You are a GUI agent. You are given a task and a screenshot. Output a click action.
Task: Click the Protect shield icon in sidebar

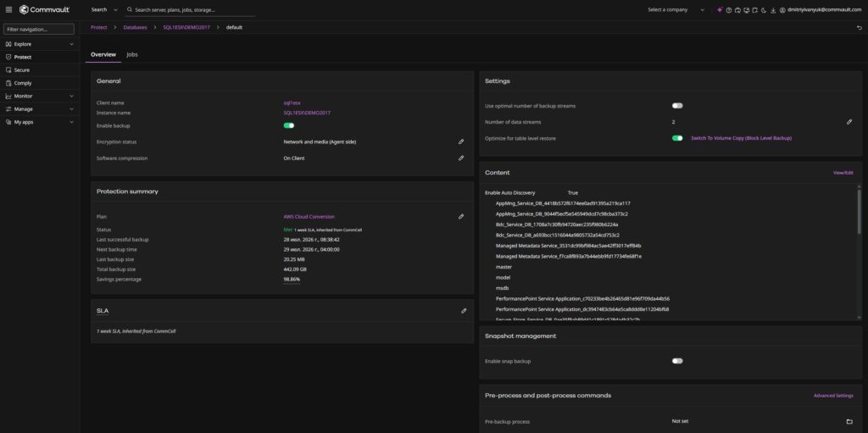[8, 57]
